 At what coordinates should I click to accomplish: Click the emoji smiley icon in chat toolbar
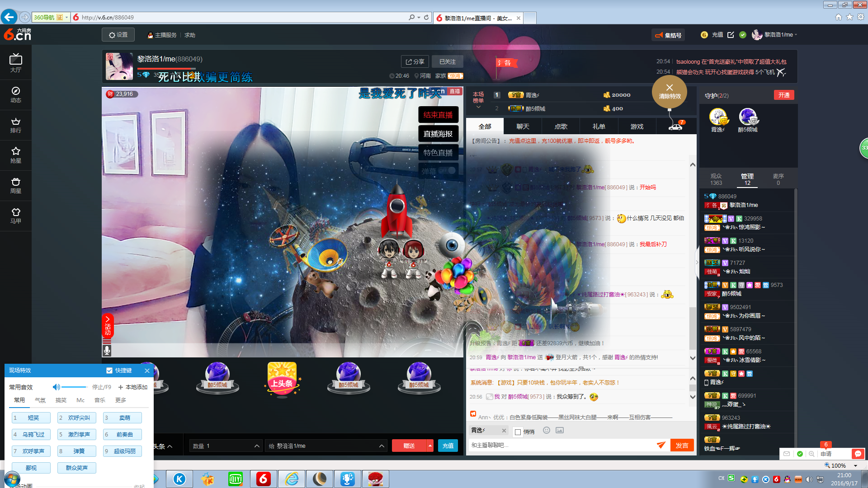coord(547,430)
